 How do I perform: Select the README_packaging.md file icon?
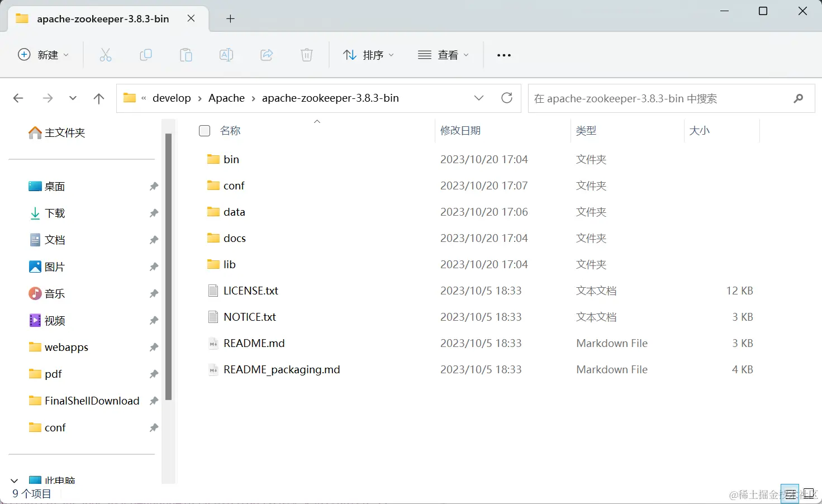pyautogui.click(x=213, y=369)
